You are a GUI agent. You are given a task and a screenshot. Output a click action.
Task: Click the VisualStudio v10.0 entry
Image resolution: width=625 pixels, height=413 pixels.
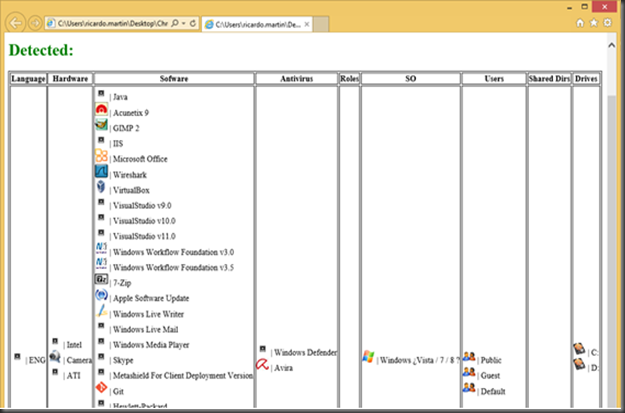(x=144, y=221)
